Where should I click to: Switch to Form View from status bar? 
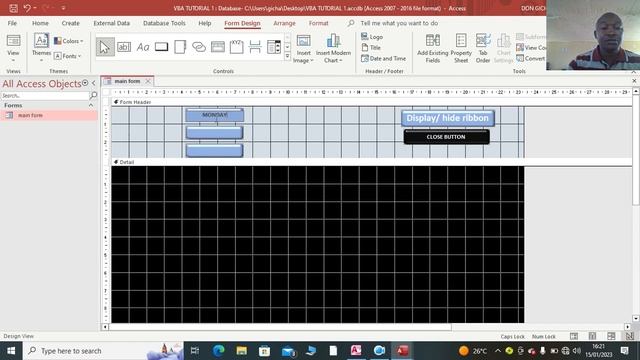(573, 336)
